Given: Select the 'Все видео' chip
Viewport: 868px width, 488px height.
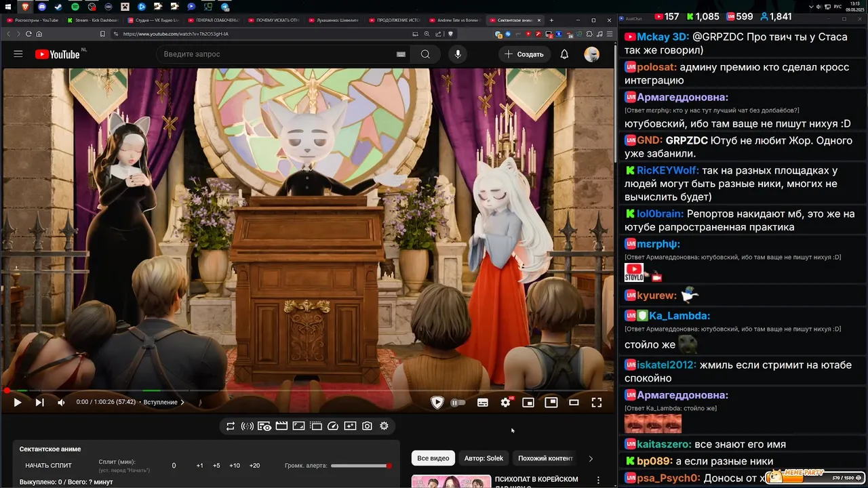Looking at the screenshot, I should click(x=433, y=458).
